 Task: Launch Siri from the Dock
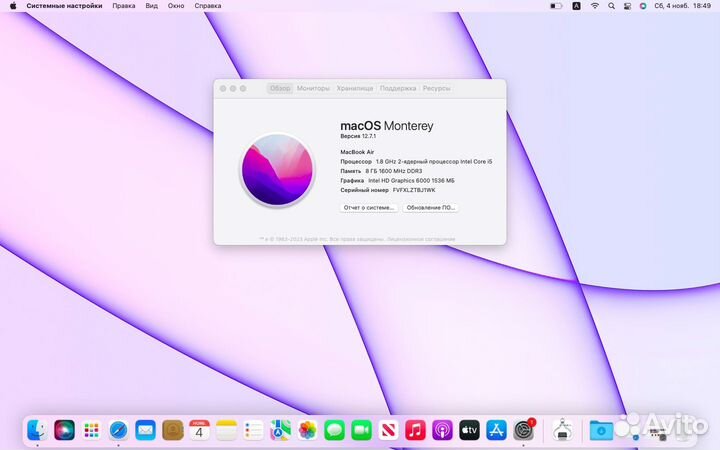click(64, 430)
